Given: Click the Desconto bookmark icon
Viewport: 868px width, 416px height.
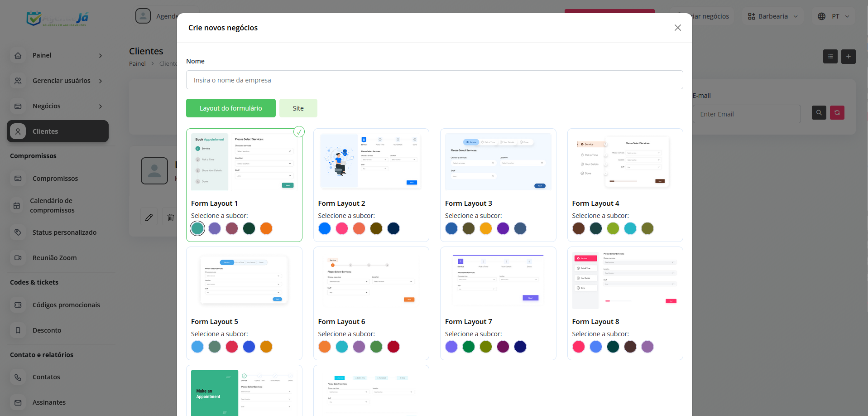Looking at the screenshot, I should pos(18,330).
